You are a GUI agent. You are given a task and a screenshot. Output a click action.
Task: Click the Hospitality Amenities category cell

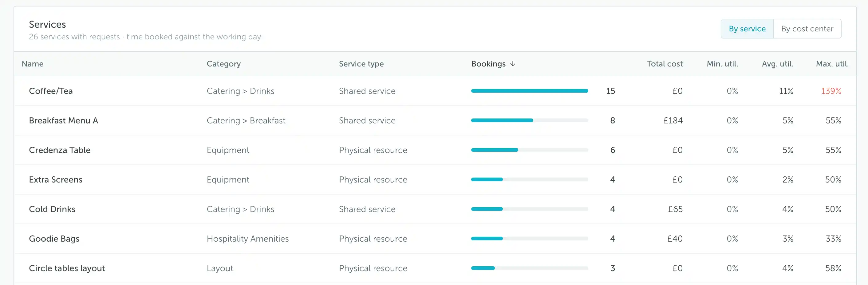pos(248,239)
